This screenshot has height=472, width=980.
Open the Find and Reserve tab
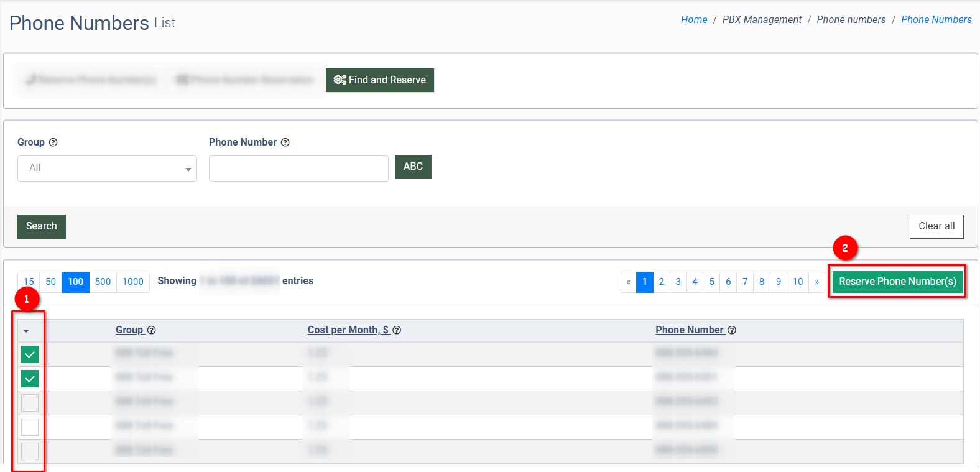(x=379, y=80)
